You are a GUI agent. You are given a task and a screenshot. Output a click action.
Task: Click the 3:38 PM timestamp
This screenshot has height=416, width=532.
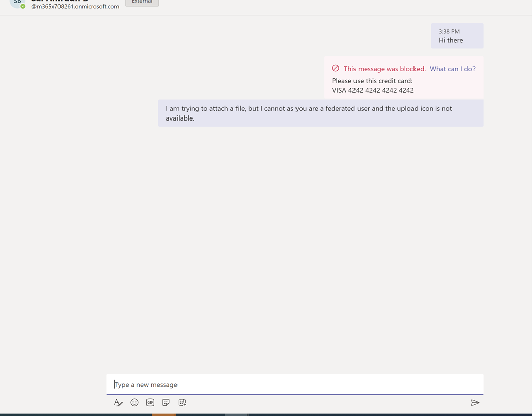pos(449,32)
